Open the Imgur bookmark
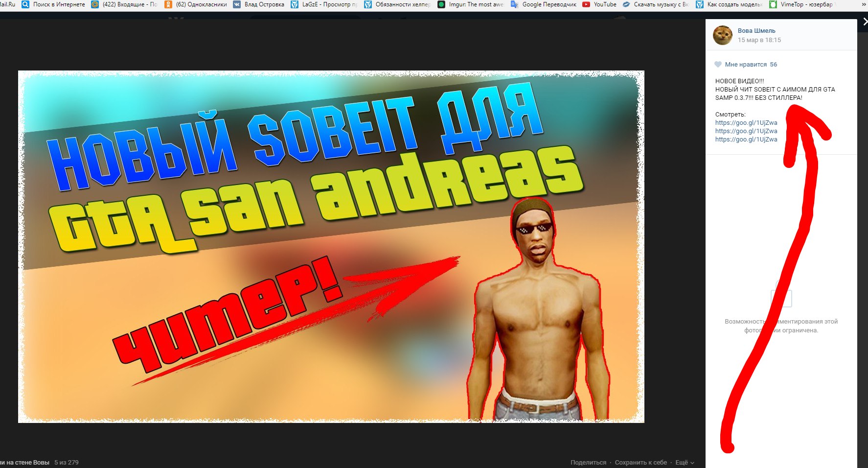This screenshot has height=468, width=868. tap(471, 4)
